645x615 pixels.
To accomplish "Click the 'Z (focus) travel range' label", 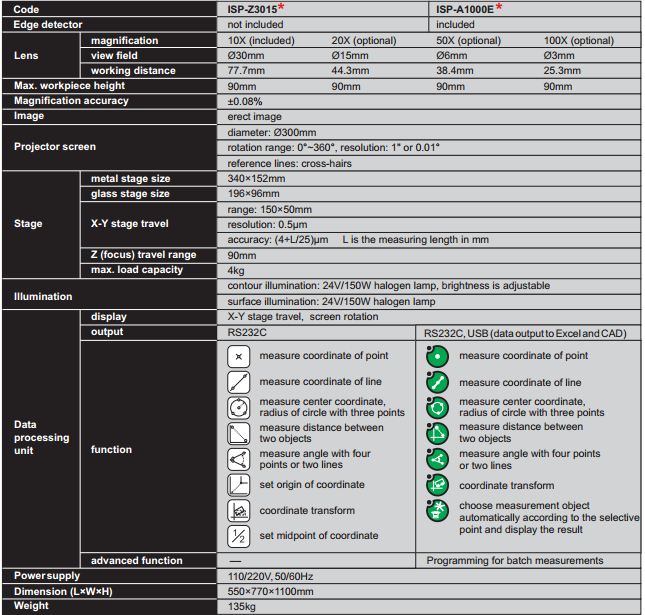I will pos(144,255).
